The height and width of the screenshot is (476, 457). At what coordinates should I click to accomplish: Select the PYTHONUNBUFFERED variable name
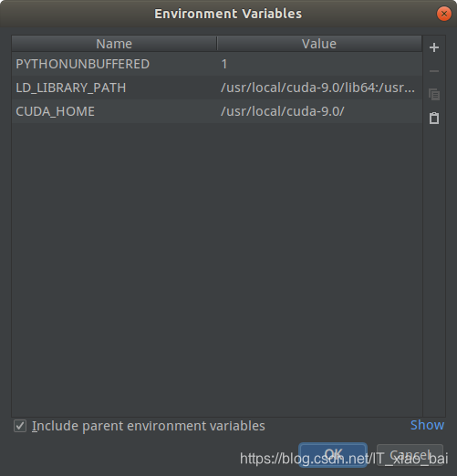pos(83,64)
